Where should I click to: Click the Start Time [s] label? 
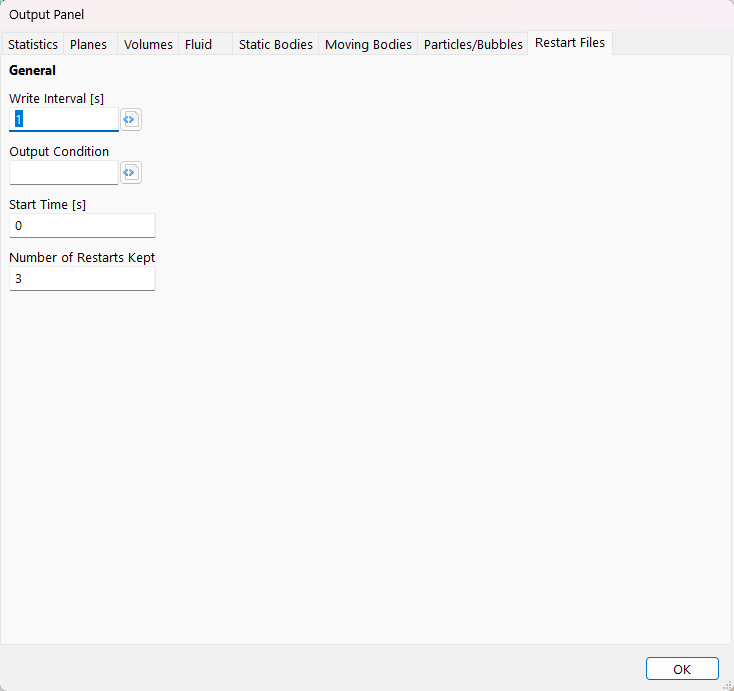47,205
